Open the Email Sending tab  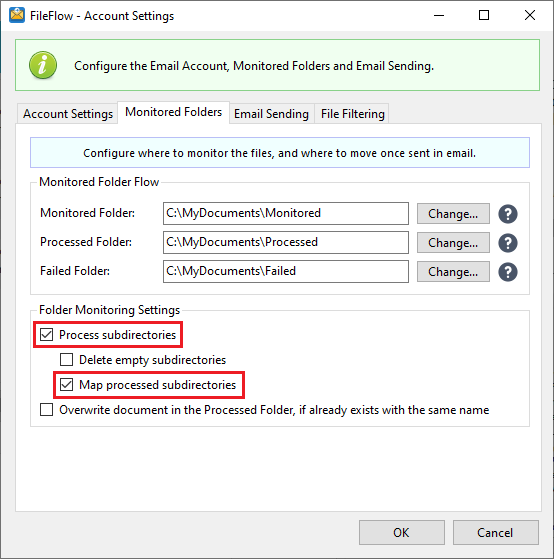[271, 114]
